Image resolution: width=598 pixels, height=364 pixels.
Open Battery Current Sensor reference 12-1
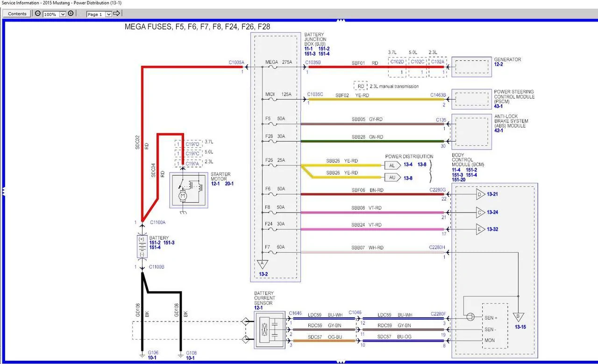click(x=258, y=308)
